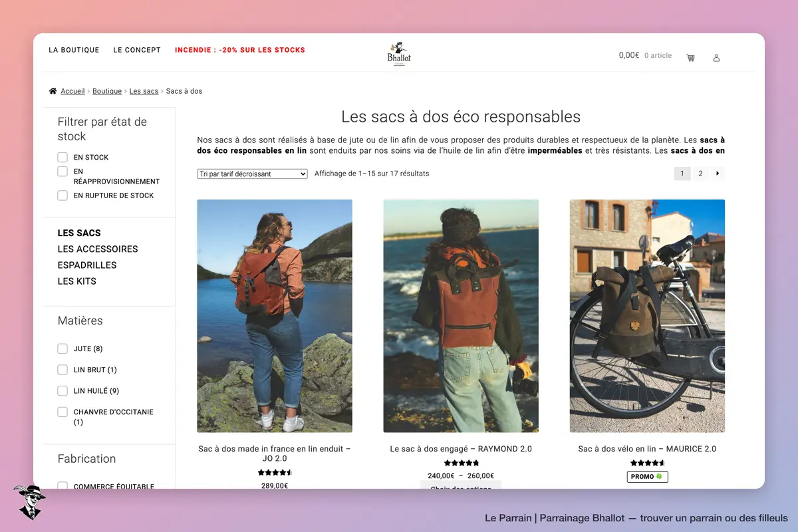Open Sac à dos JO 2.0 title

[x=275, y=454]
